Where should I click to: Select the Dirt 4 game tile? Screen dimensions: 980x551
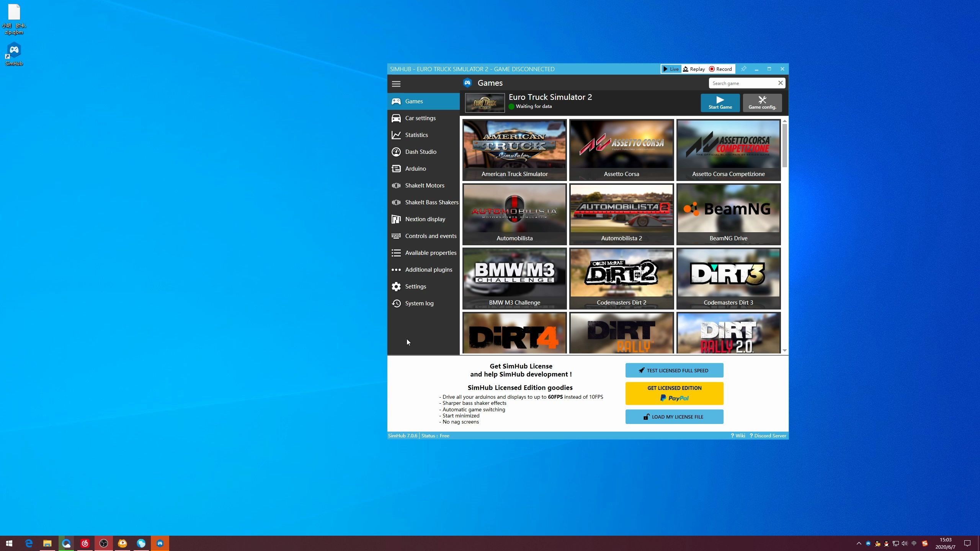[x=514, y=333]
